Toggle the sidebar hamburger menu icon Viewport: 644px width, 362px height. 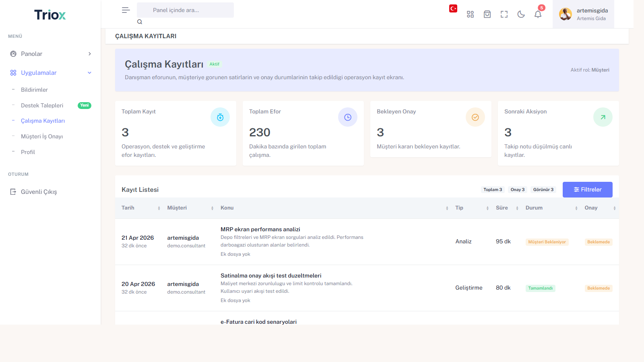[126, 10]
